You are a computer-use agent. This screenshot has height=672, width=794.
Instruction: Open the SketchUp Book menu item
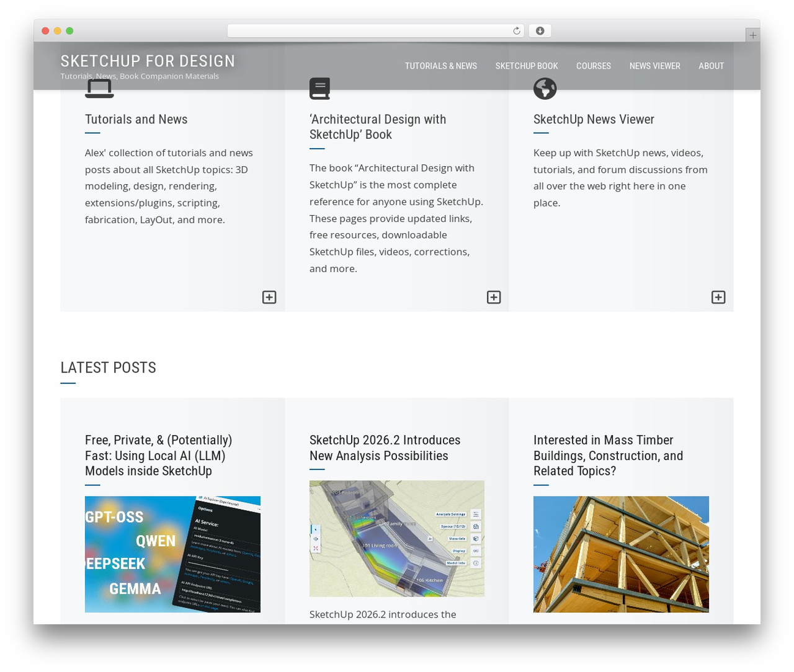click(527, 66)
